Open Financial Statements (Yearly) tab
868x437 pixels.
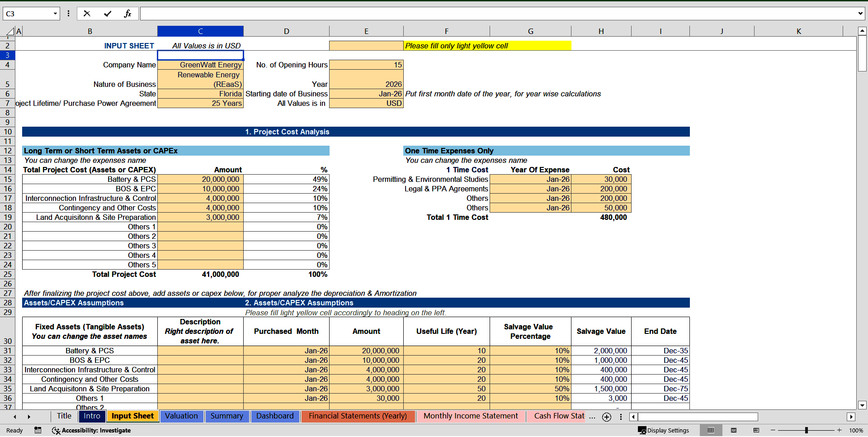pyautogui.click(x=358, y=416)
